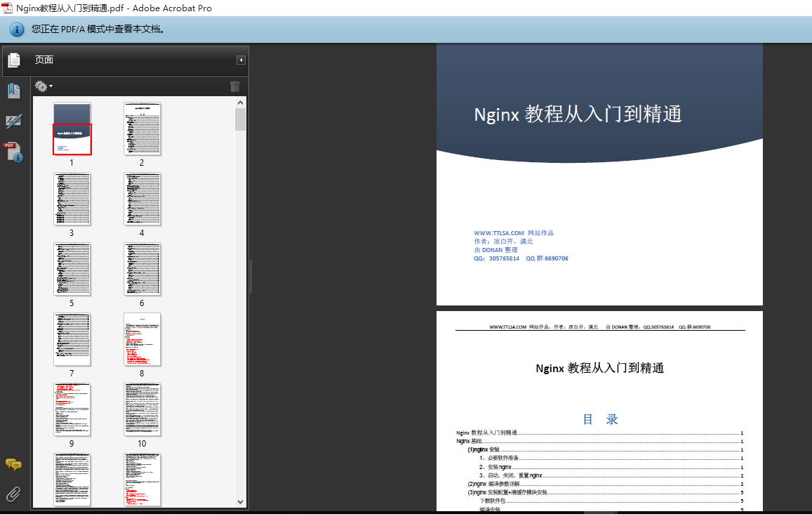Image resolution: width=812 pixels, height=514 pixels.
Task: Click the 目 录 heading on page two
Action: pyautogui.click(x=600, y=420)
